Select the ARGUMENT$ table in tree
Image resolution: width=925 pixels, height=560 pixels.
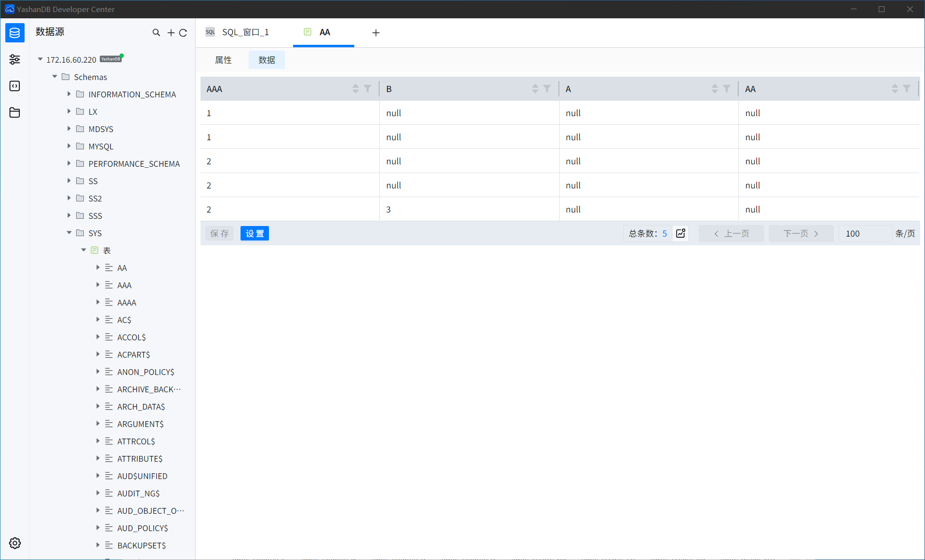click(x=140, y=424)
